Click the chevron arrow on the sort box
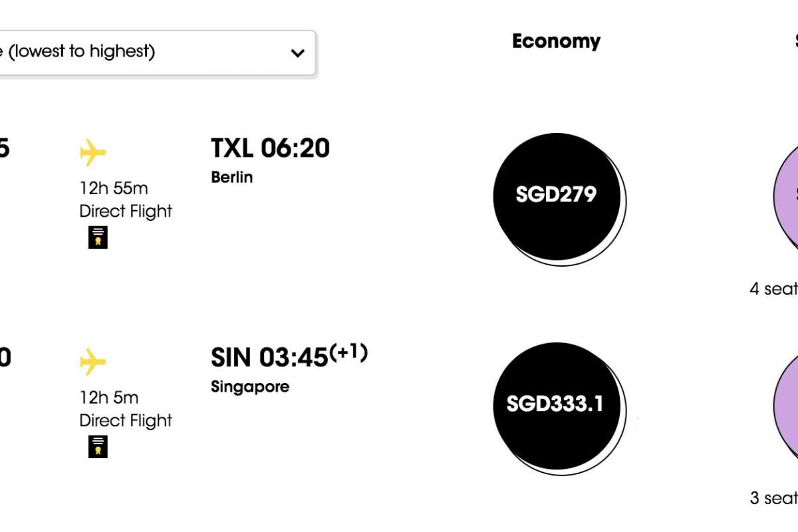The image size is (798, 532). coord(297,53)
